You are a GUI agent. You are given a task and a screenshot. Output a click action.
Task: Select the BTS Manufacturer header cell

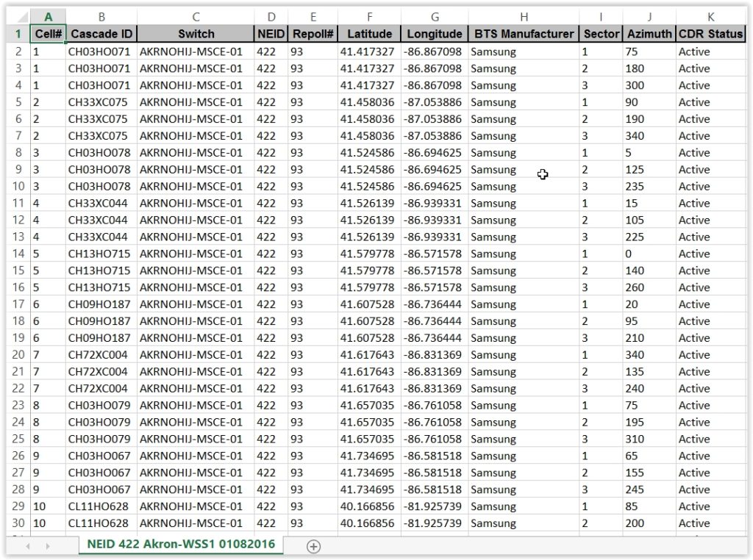point(524,34)
